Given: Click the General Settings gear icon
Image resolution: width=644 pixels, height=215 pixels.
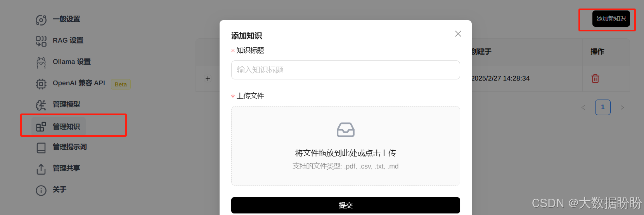Looking at the screenshot, I should tap(41, 20).
